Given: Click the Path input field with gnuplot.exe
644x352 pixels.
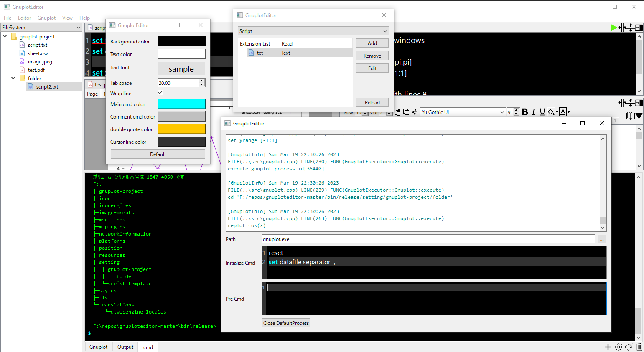Looking at the screenshot, I should 428,239.
